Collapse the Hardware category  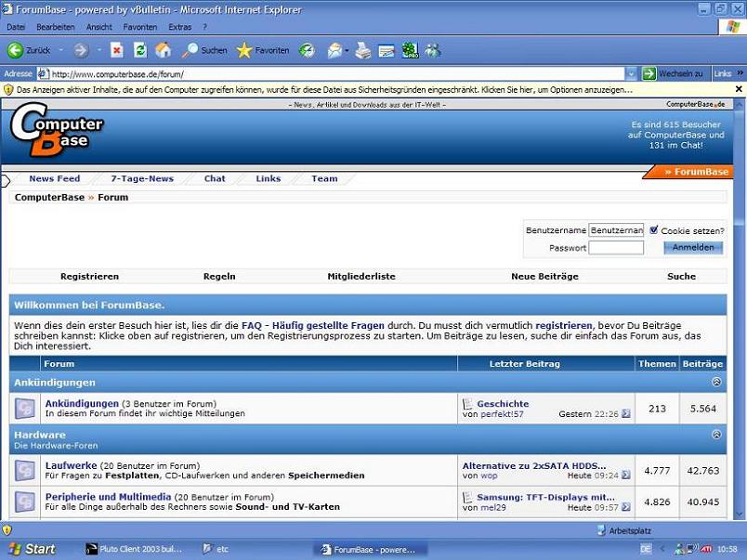coord(716,435)
